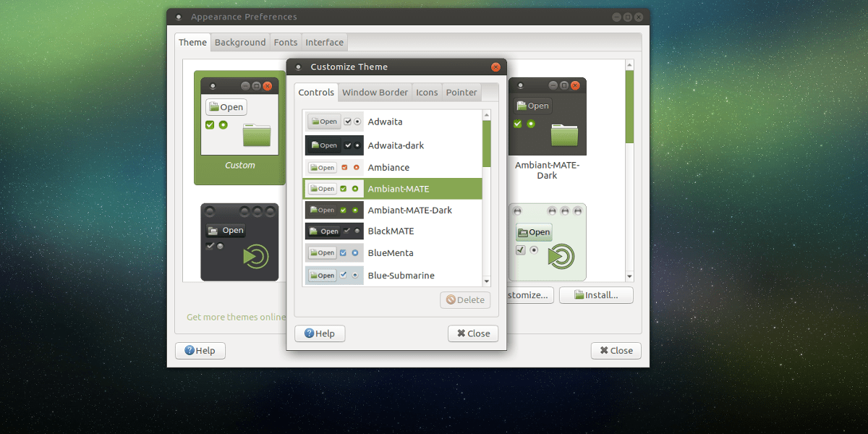
Task: Open the Get more themes online link
Action: pyautogui.click(x=237, y=317)
